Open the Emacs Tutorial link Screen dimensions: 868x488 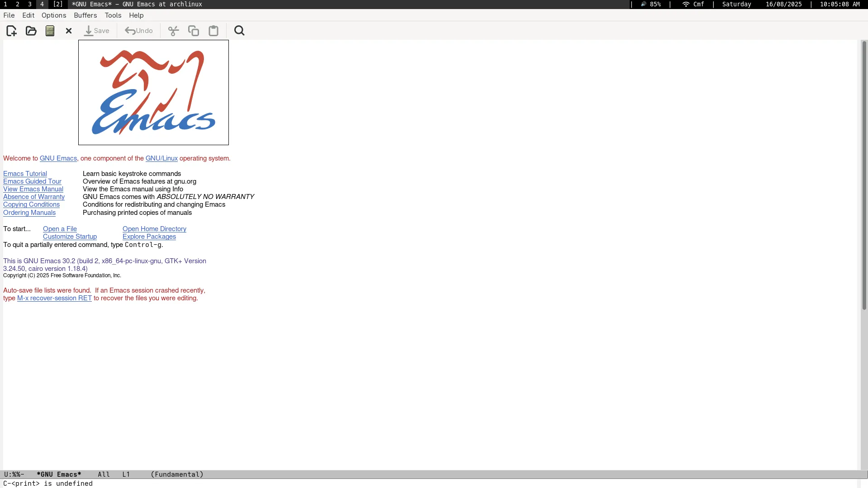point(25,173)
